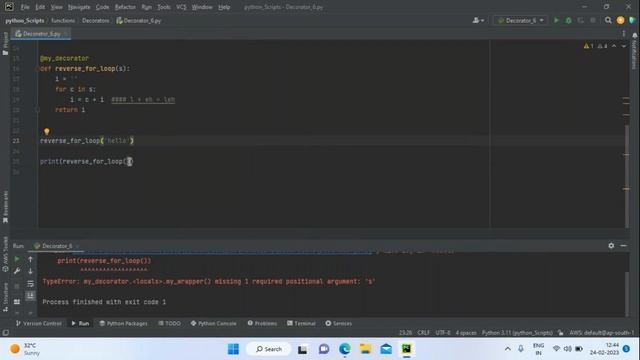Toggle the read-only lock in status bar

(x=561, y=333)
